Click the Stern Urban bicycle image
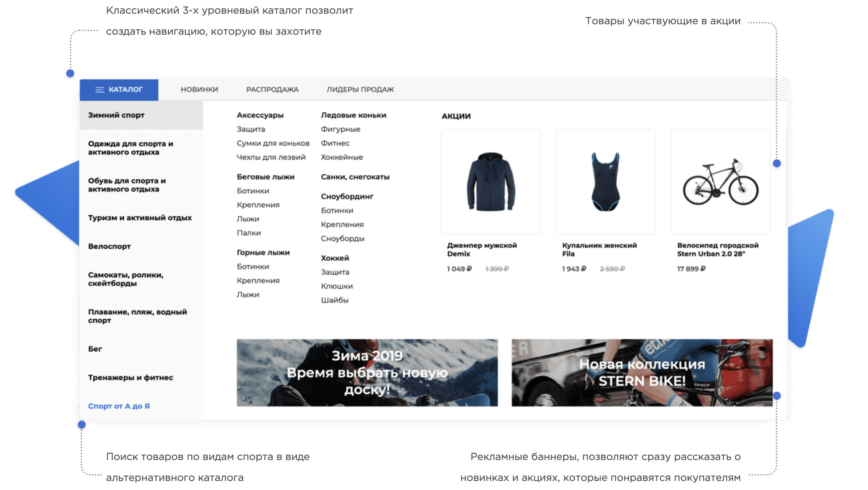Screen dimensions: 868x490 (720, 182)
